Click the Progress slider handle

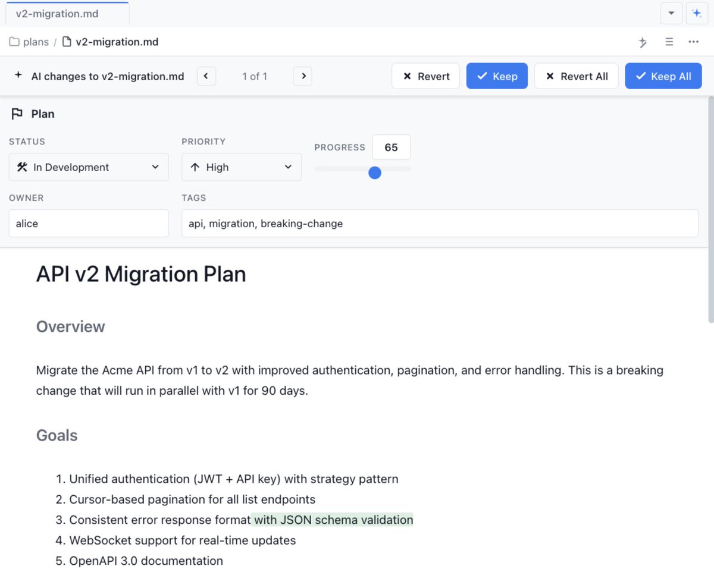coord(375,172)
